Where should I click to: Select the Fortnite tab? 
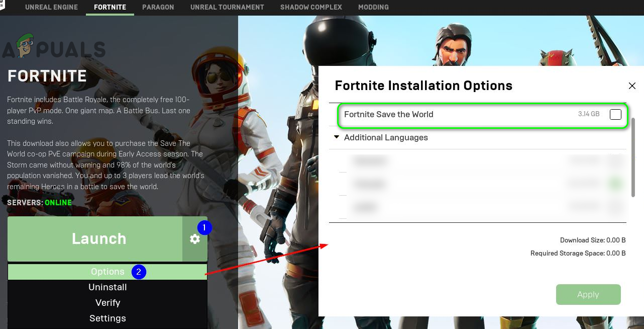pyautogui.click(x=110, y=7)
